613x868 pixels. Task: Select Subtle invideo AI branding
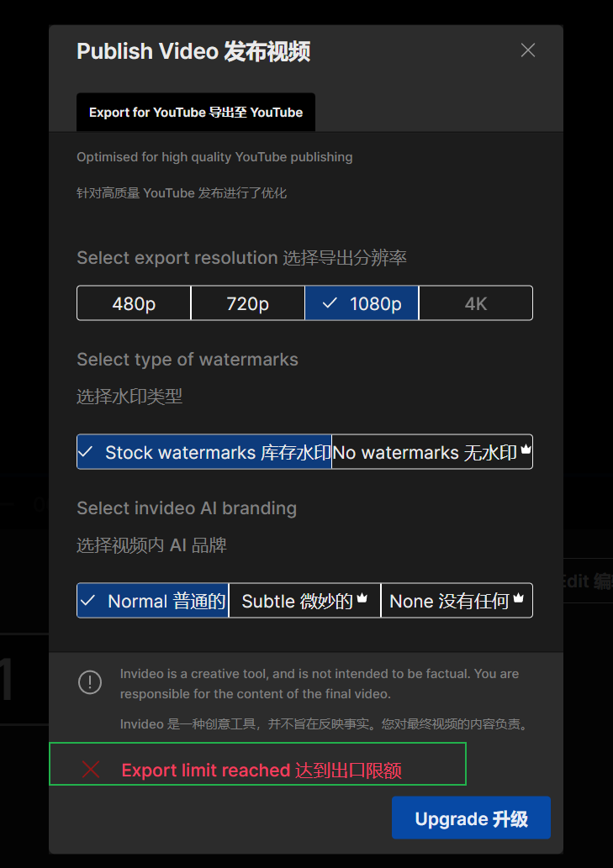coord(304,601)
